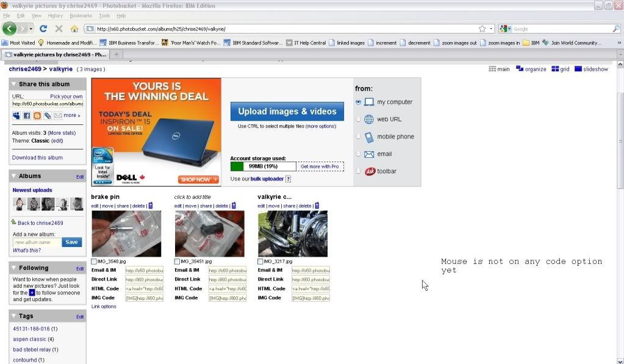Open the bulk uploader help question mark
The height and width of the screenshot is (364, 624).
[x=288, y=179]
